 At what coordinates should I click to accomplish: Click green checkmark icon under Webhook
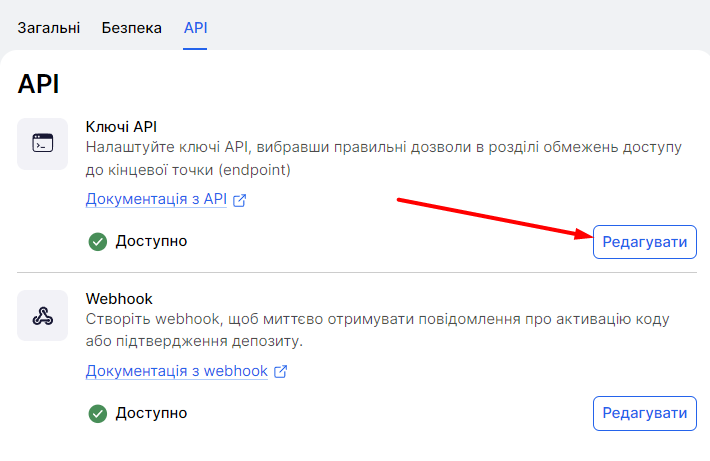[98, 413]
